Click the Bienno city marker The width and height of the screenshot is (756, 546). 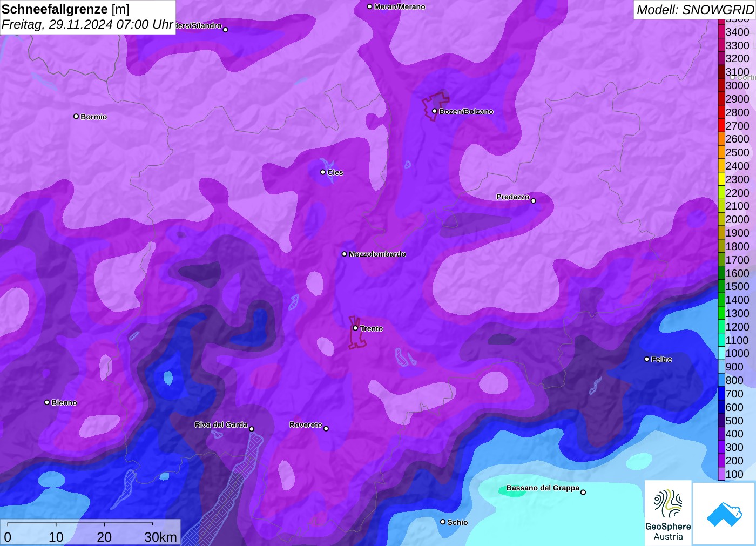click(x=47, y=402)
